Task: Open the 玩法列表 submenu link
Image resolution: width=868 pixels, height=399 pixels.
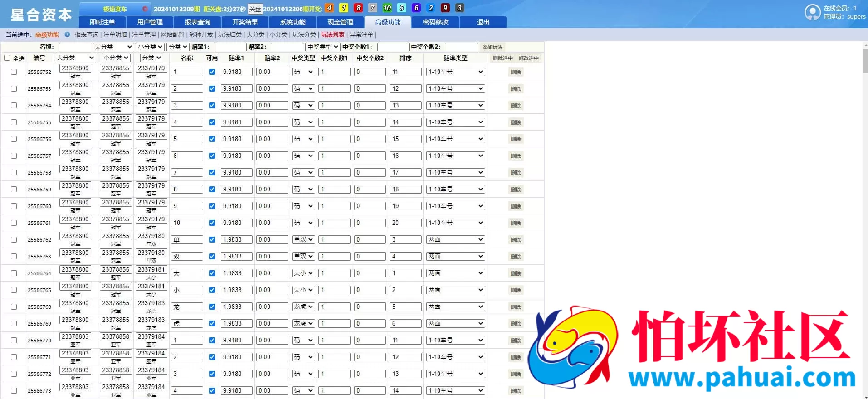Action: click(x=333, y=34)
